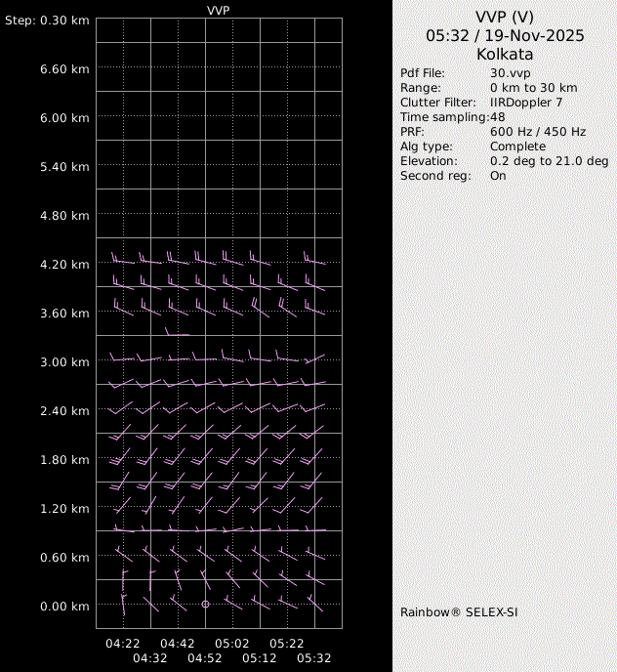Image resolution: width=617 pixels, height=672 pixels.
Task: Click the 6.60 km height label
Action: [67, 69]
